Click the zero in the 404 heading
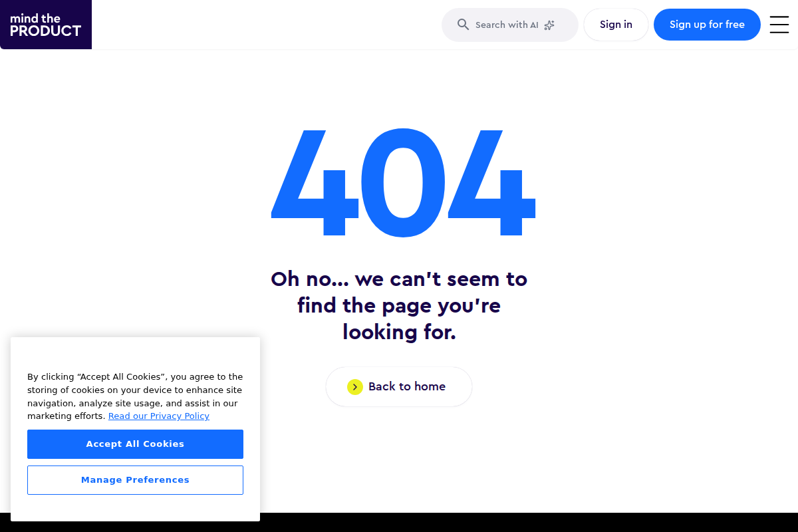This screenshot has width=798, height=532. point(401,183)
